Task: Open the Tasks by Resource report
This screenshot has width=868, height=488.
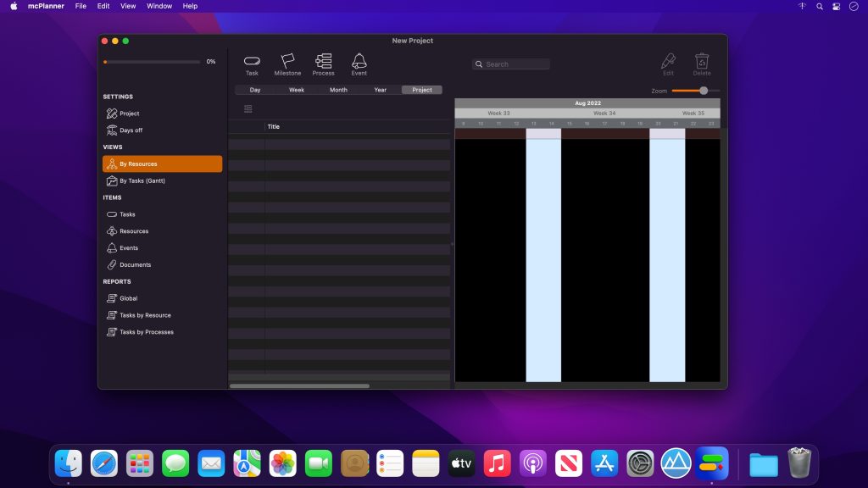Action: 145,315
